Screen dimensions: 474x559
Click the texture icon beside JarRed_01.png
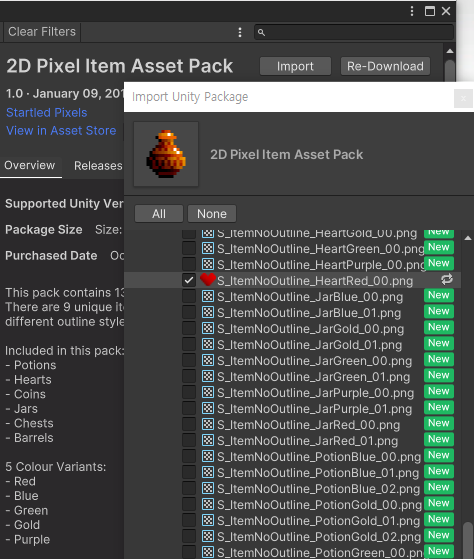click(x=208, y=440)
